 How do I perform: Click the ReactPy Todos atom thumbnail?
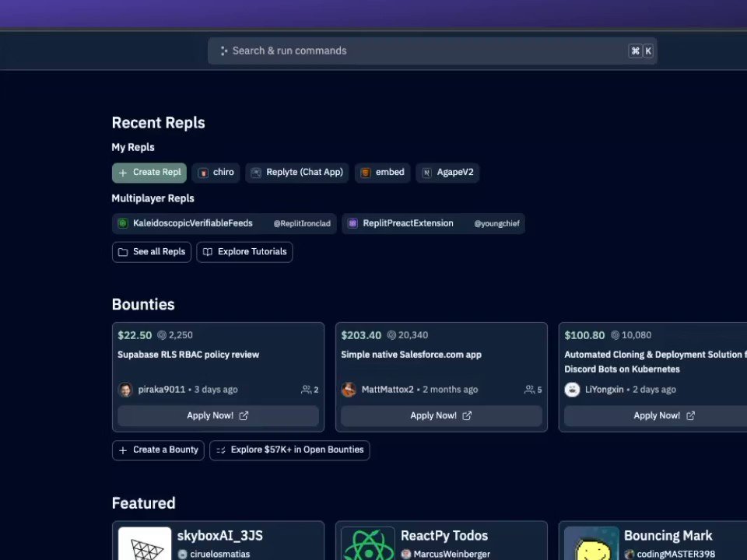click(368, 544)
